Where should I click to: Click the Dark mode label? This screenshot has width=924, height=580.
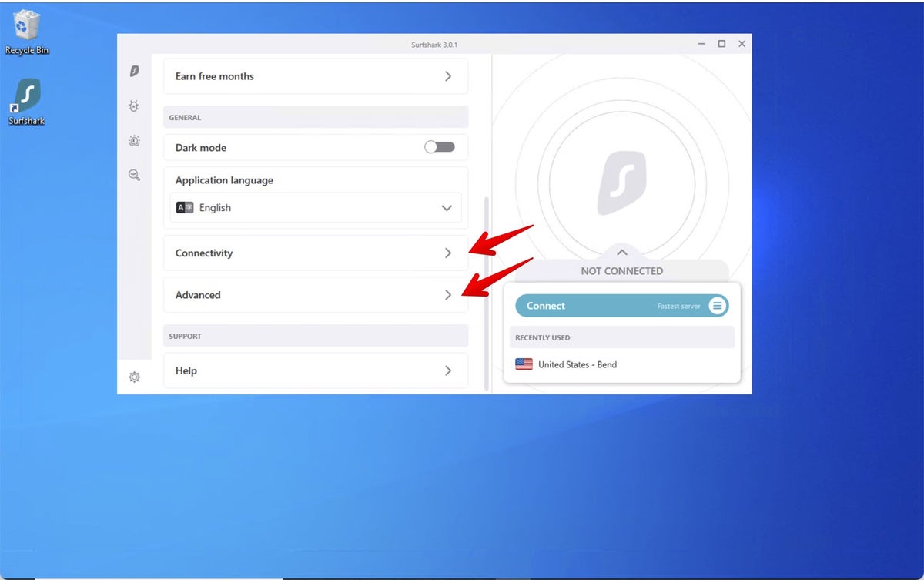coord(201,148)
